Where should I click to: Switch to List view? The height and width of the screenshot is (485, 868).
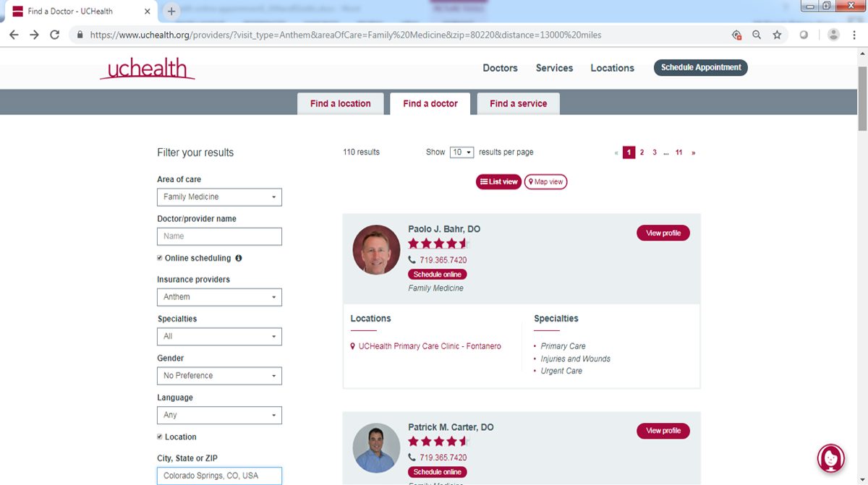coord(498,182)
